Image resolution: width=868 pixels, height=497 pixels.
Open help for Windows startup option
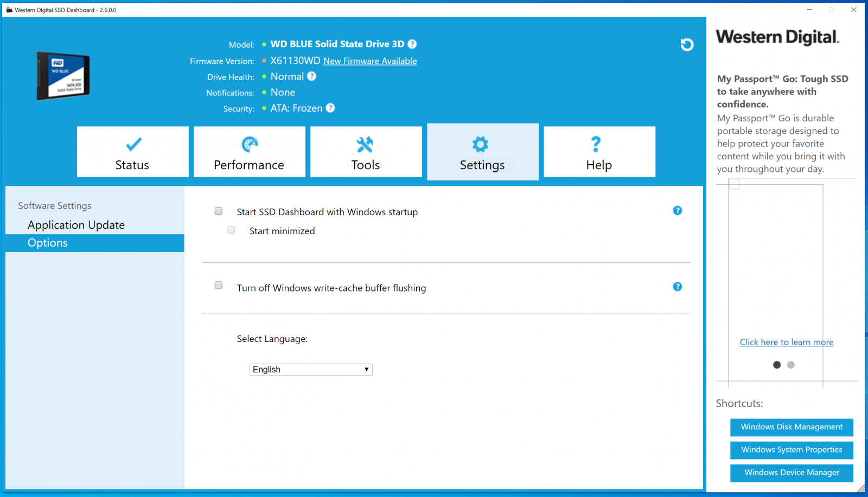click(678, 211)
